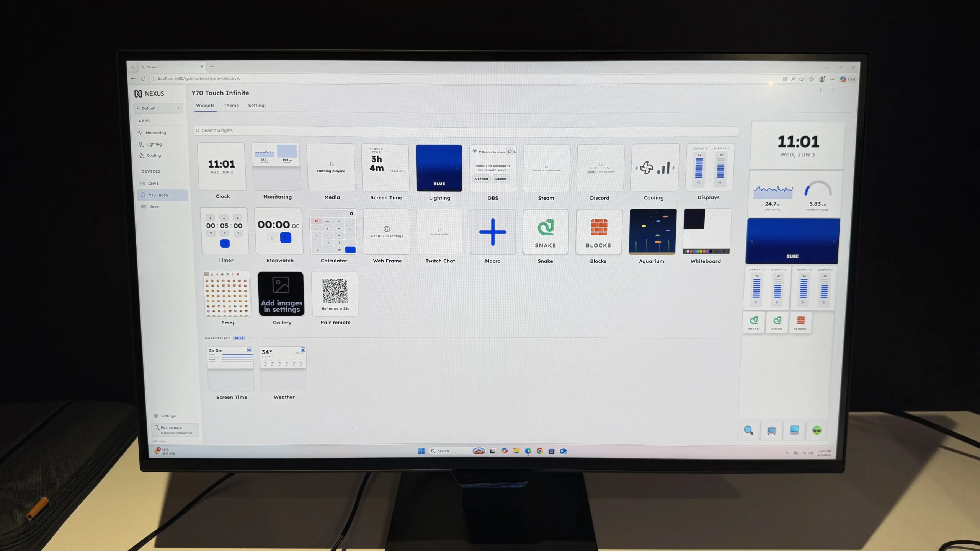Screen dimensions: 980x551
Task: Start the Timer with play button
Action: pos(225,243)
